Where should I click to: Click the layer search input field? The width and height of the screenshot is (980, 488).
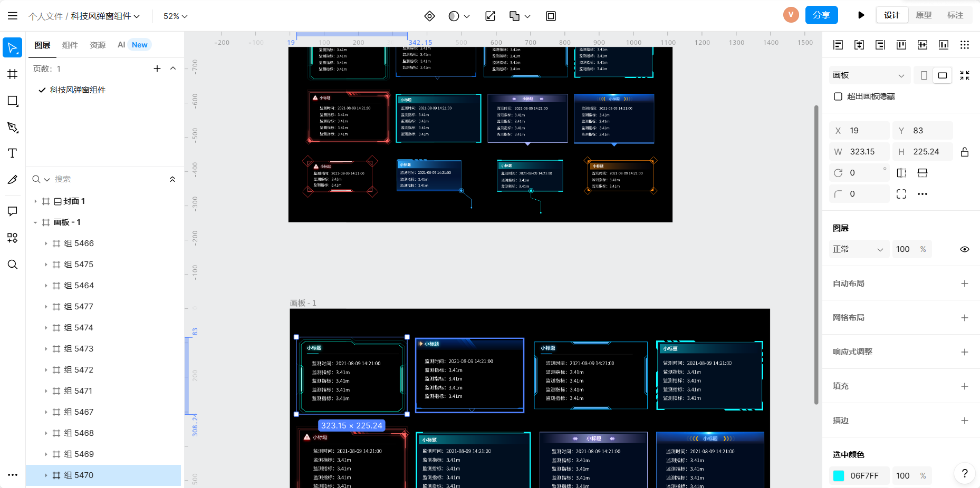pyautogui.click(x=105, y=179)
